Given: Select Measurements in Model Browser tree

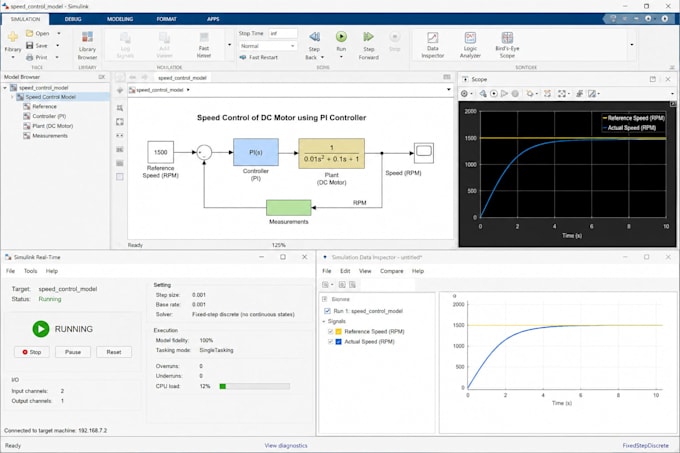Looking at the screenshot, I should pos(50,136).
